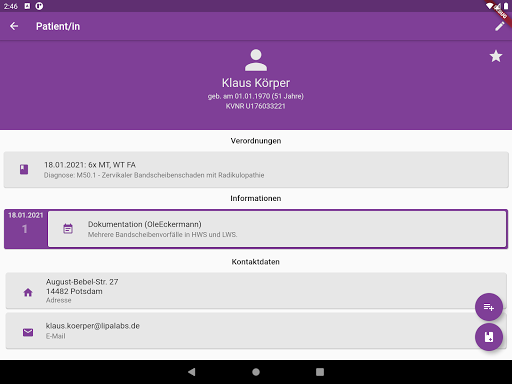Viewport: 512px width, 384px height.
Task: Open the prescription book icon
Action: pos(24,169)
